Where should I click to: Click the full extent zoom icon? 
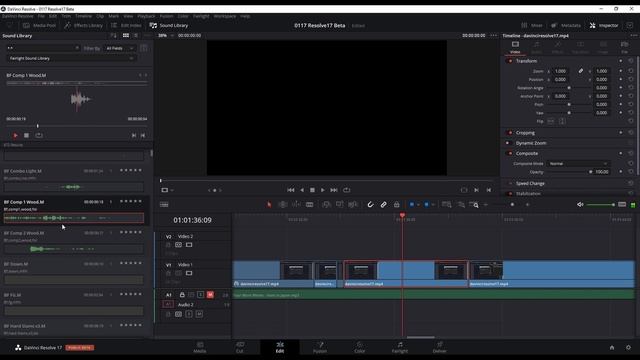click(x=447, y=204)
